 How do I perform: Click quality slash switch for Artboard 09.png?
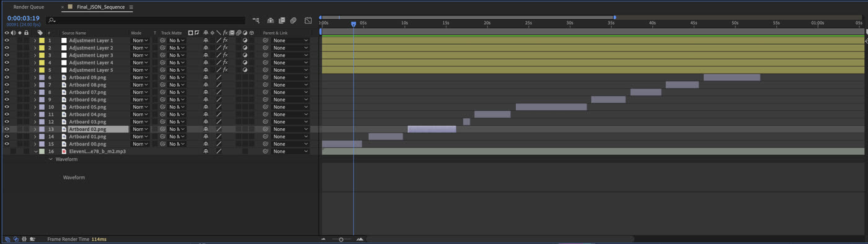pyautogui.click(x=218, y=77)
